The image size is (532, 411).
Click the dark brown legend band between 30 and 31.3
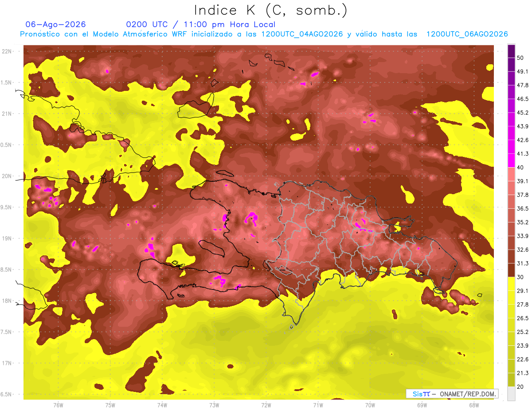pos(511,270)
